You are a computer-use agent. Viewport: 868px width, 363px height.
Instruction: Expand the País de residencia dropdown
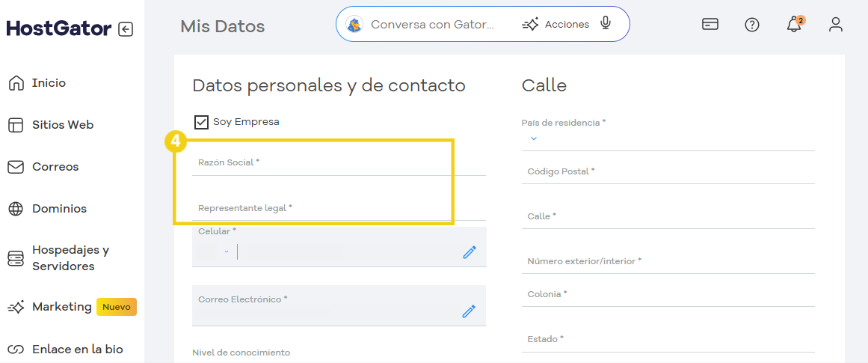pyautogui.click(x=534, y=138)
